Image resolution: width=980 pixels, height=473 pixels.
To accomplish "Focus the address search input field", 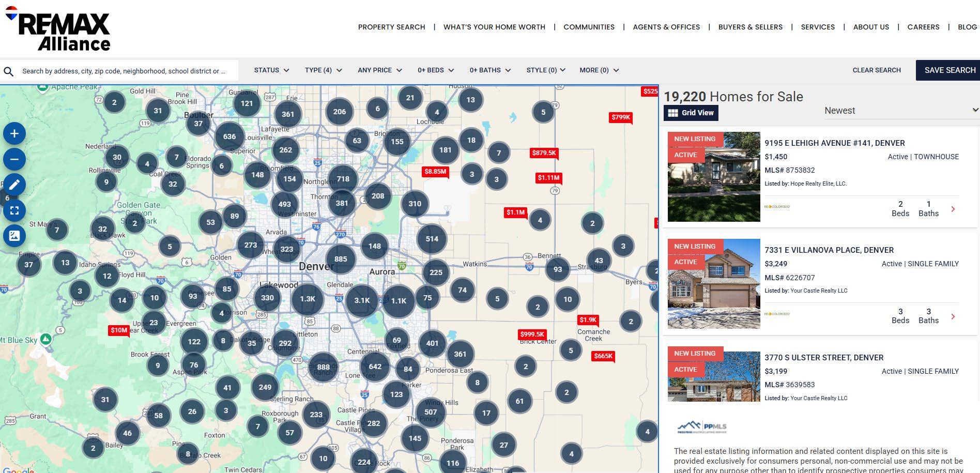I will tap(129, 71).
